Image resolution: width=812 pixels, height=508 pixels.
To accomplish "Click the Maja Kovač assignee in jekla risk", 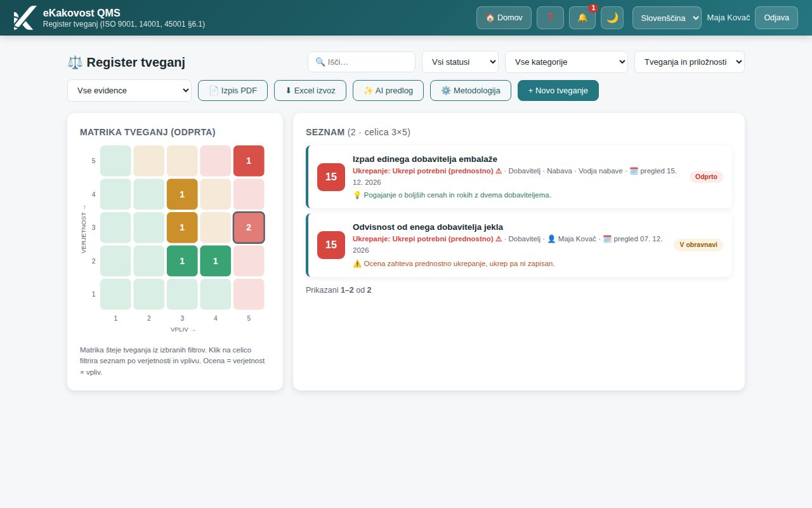I will [x=572, y=239].
